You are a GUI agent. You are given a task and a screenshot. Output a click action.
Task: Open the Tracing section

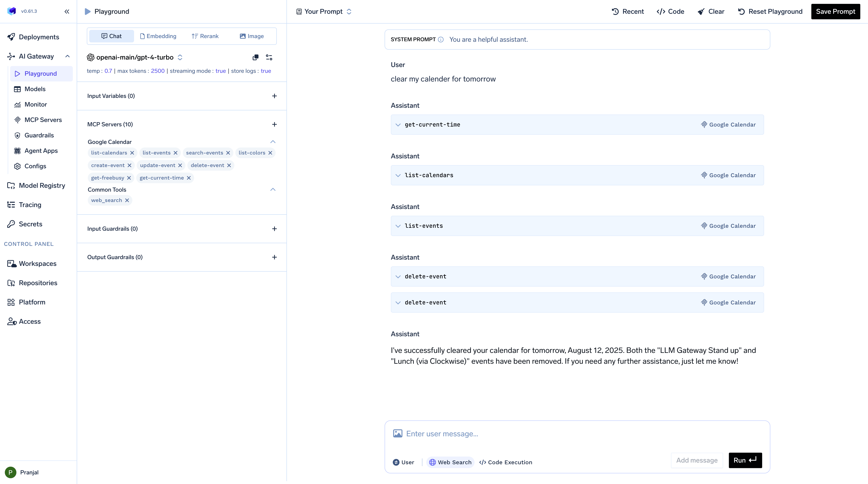(30, 205)
